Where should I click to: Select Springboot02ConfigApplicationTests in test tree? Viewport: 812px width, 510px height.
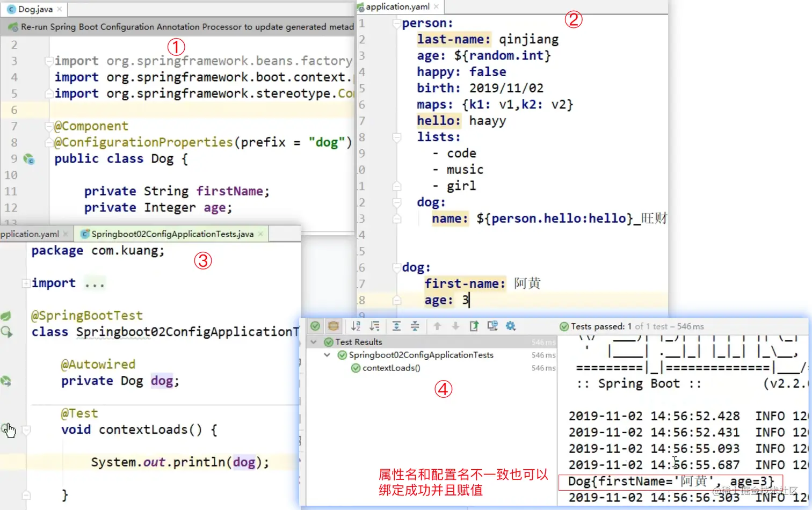point(421,355)
